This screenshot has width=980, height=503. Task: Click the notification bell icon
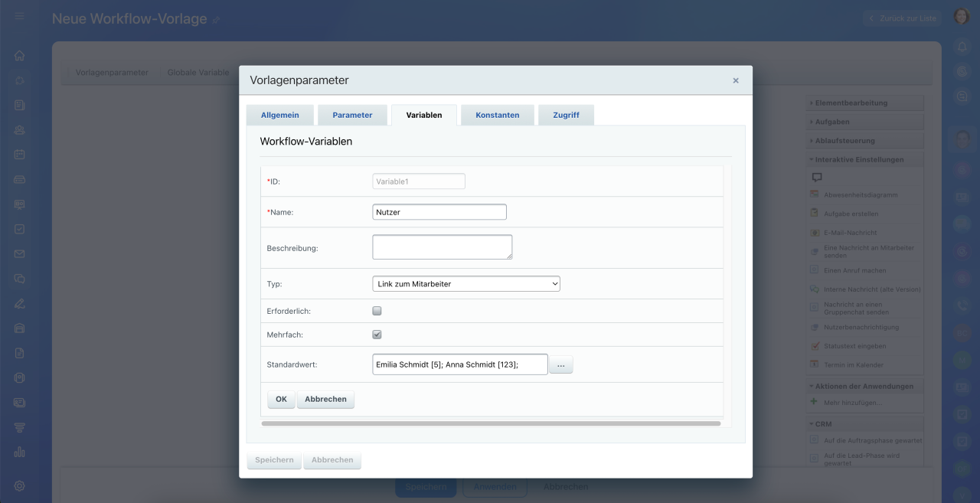(x=962, y=47)
